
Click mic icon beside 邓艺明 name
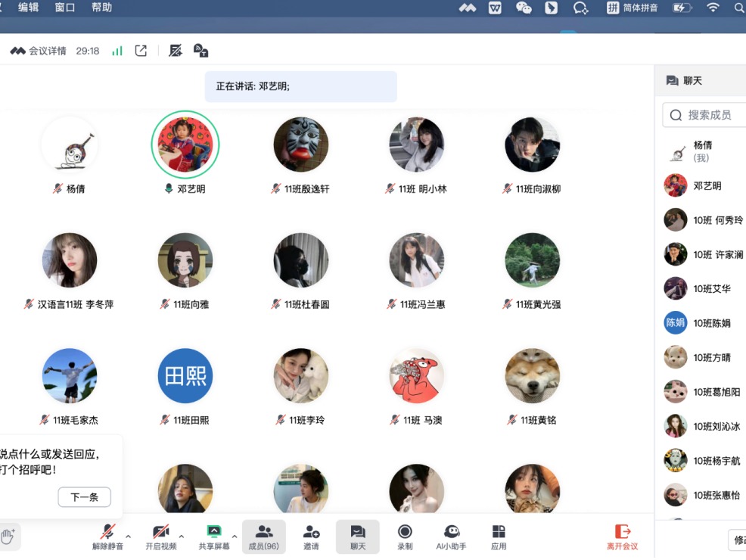(x=169, y=188)
